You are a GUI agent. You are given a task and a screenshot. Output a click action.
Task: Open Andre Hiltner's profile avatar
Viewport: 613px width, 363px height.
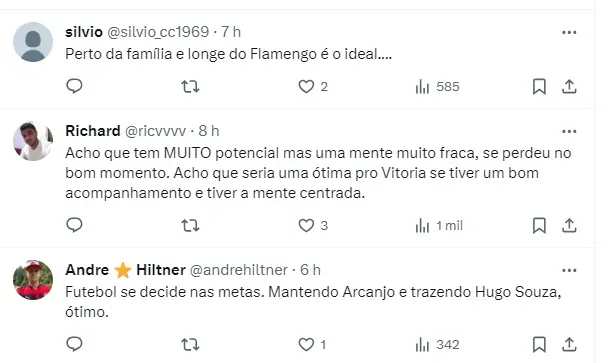click(33, 280)
